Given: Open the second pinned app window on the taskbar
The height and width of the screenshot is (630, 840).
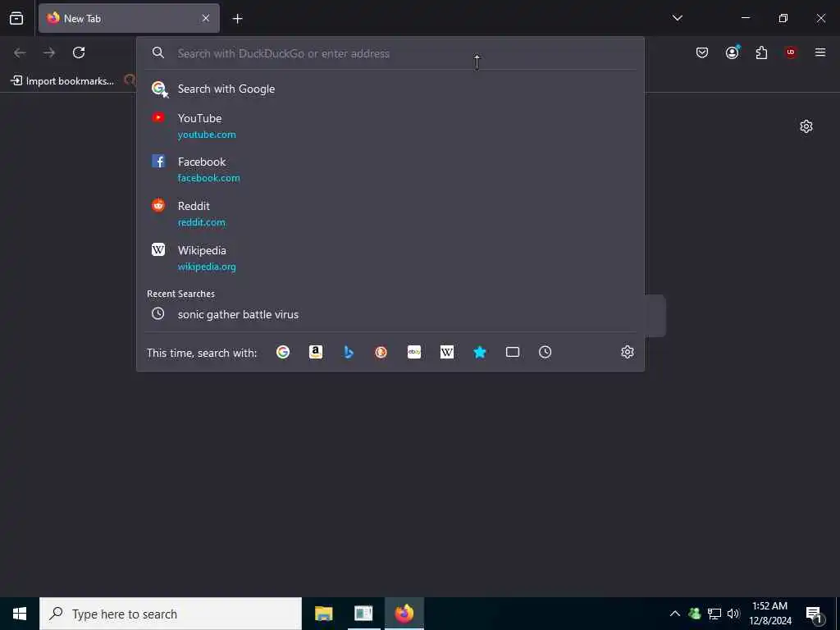Looking at the screenshot, I should click(363, 614).
